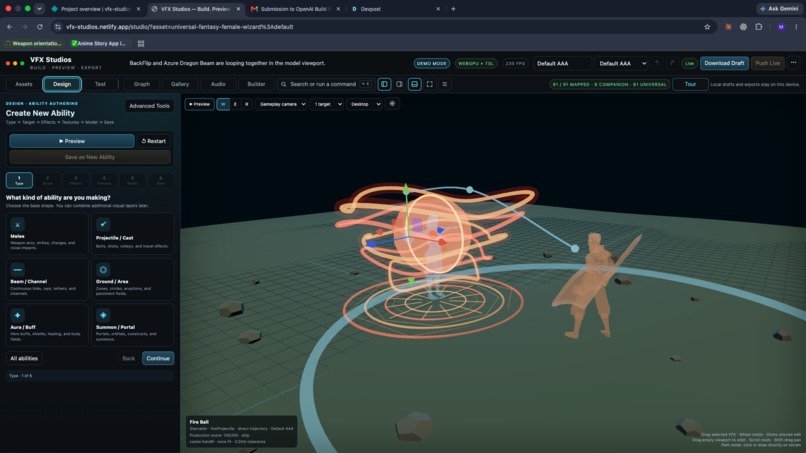The image size is (806, 453).
Task: Click the viewport Preview play button
Action: [x=199, y=104]
